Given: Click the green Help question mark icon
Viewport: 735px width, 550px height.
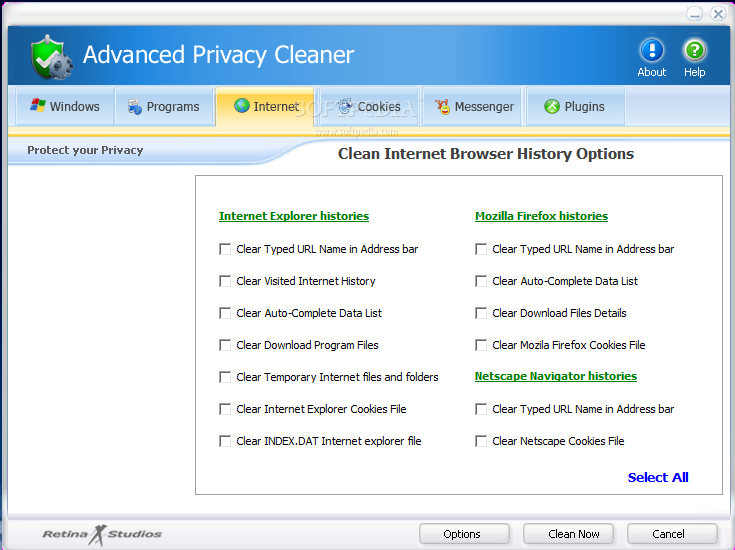Looking at the screenshot, I should [x=694, y=50].
